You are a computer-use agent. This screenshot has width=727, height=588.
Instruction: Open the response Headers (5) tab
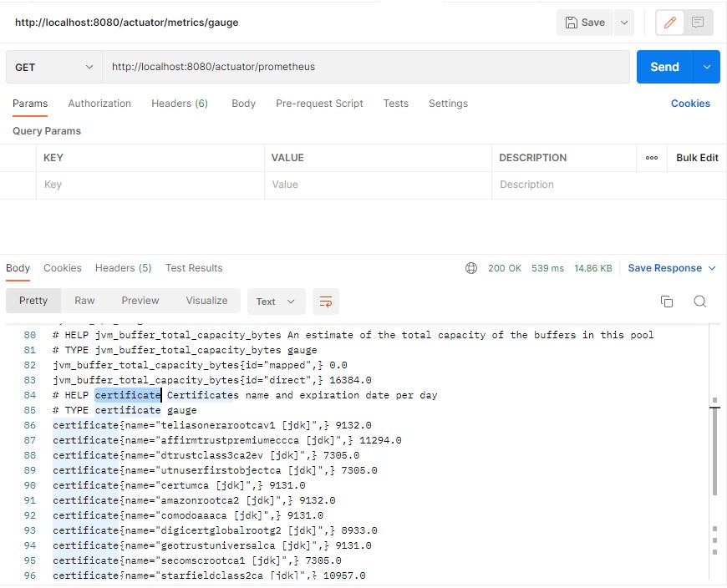point(124,268)
